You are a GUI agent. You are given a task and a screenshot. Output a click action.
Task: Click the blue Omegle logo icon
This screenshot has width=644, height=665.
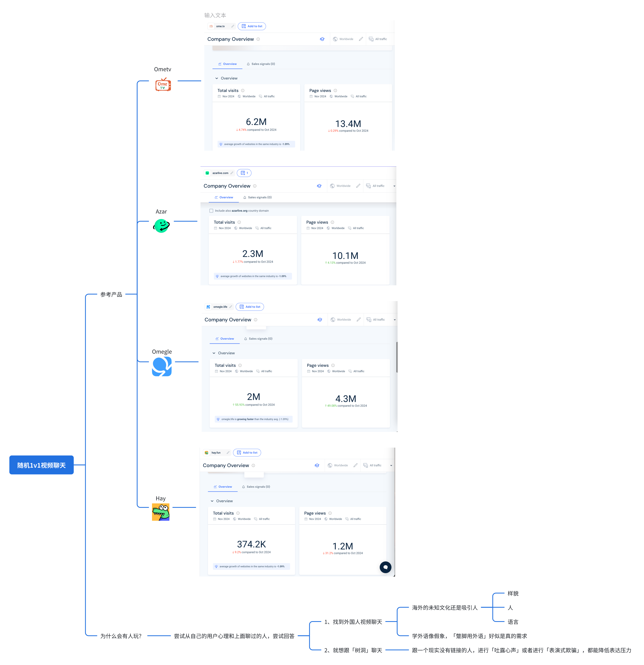coord(162,366)
